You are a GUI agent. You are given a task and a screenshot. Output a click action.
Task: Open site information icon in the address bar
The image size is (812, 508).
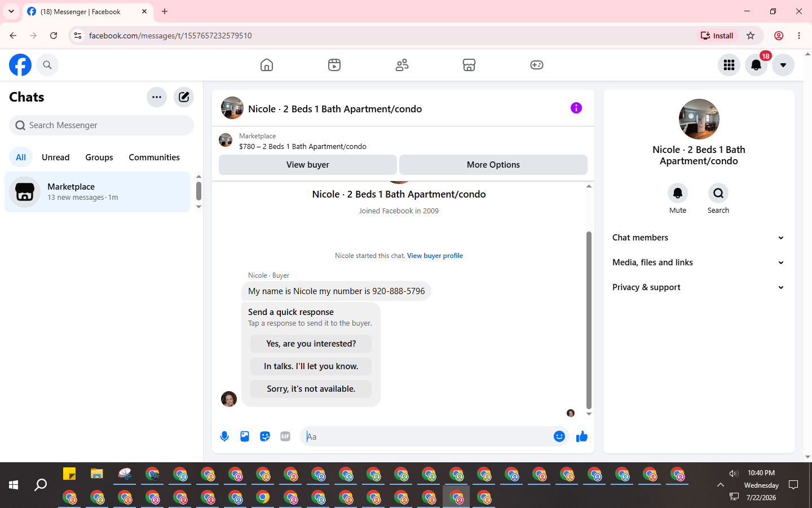pos(78,36)
